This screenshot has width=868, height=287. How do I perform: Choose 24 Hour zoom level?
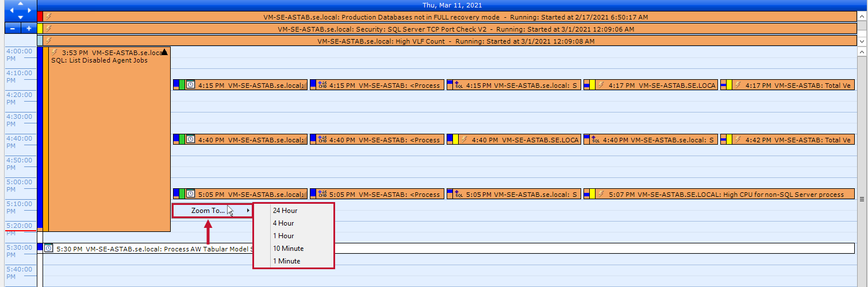[x=293, y=211]
